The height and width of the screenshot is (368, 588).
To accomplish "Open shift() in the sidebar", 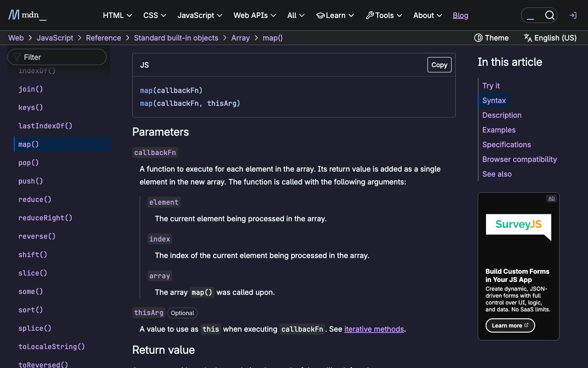I will (33, 254).
